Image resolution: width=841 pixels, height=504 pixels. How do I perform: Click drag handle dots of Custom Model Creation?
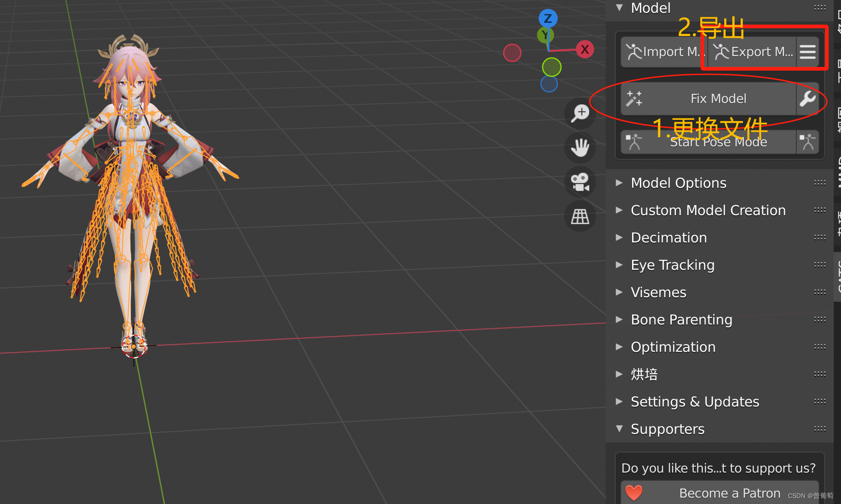[820, 210]
